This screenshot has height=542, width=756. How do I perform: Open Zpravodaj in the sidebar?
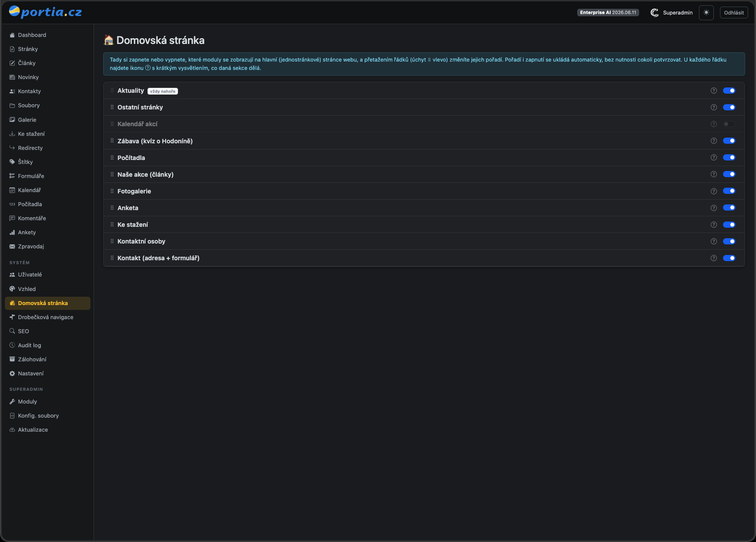click(47, 246)
